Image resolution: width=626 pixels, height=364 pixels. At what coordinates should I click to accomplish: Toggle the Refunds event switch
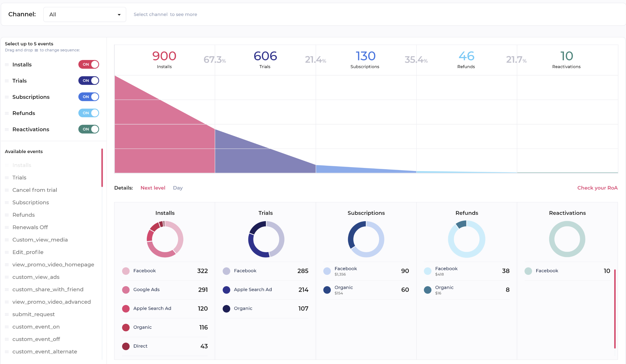pos(89,113)
